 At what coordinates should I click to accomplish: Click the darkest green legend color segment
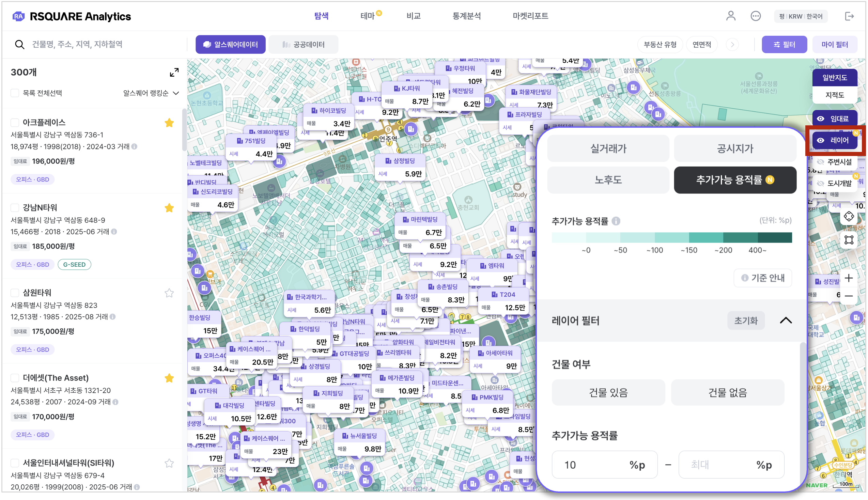point(774,238)
